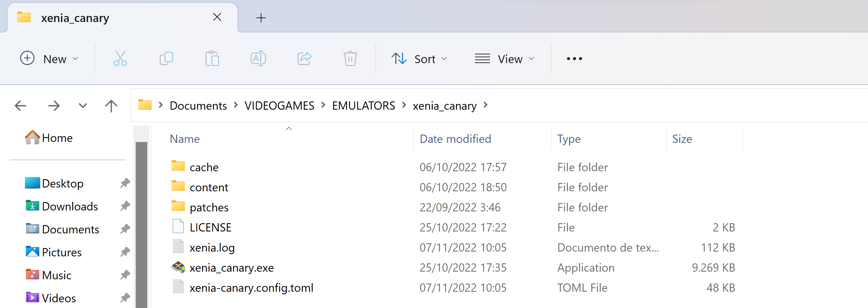This screenshot has height=308, width=868.
Task: Select the xenia_canary tab
Action: point(123,18)
